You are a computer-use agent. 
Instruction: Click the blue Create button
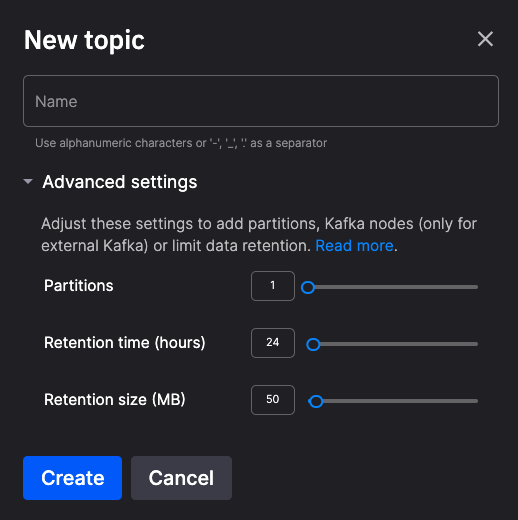[x=72, y=478]
